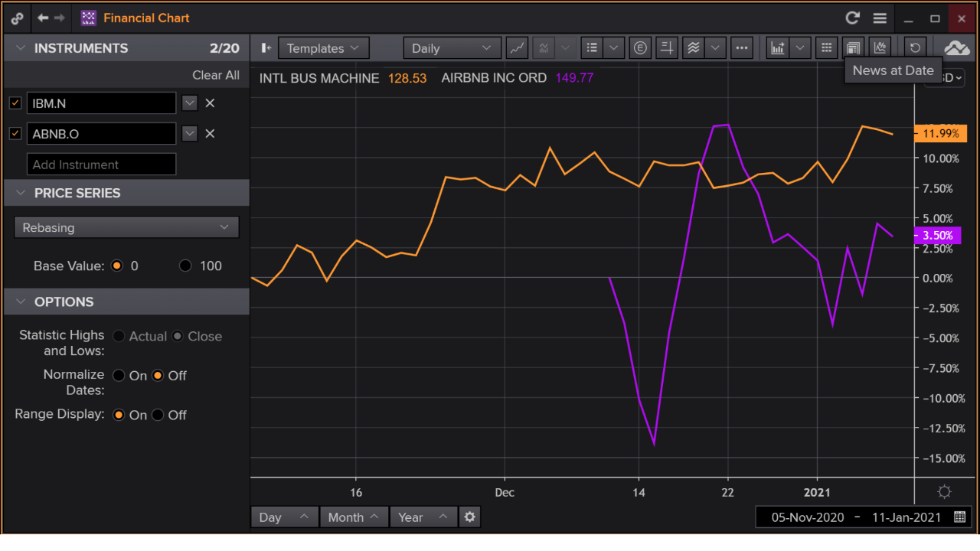Set Base Value to 100
The width and height of the screenshot is (980, 551).
point(185,266)
